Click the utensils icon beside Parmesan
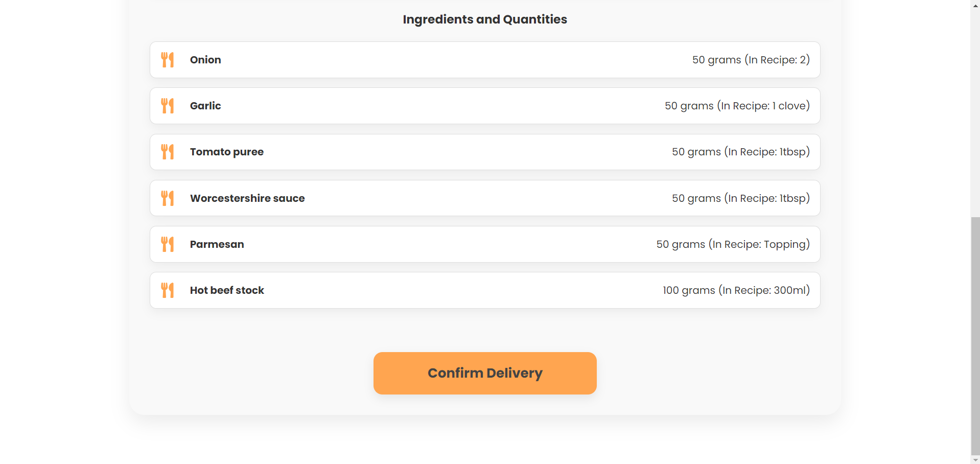 pos(168,244)
